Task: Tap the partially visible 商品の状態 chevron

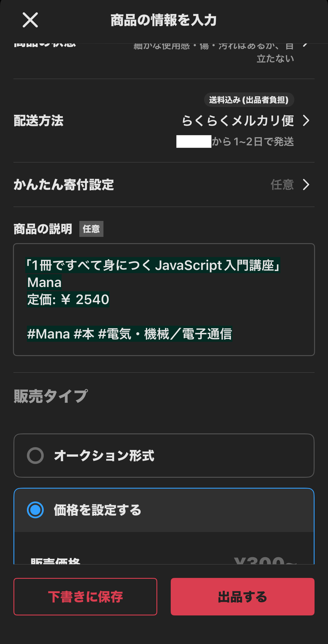Action: coord(306,45)
